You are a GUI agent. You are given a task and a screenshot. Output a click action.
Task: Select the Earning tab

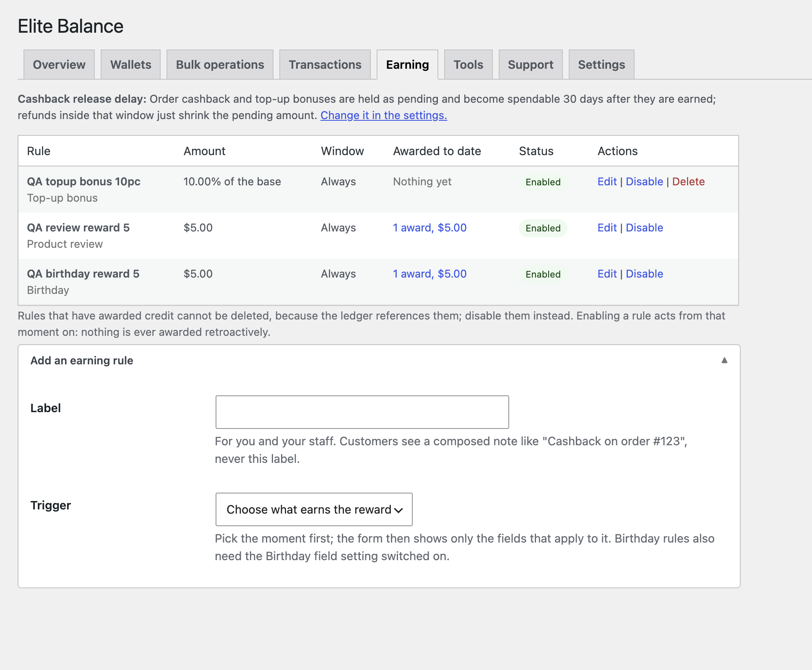point(407,65)
